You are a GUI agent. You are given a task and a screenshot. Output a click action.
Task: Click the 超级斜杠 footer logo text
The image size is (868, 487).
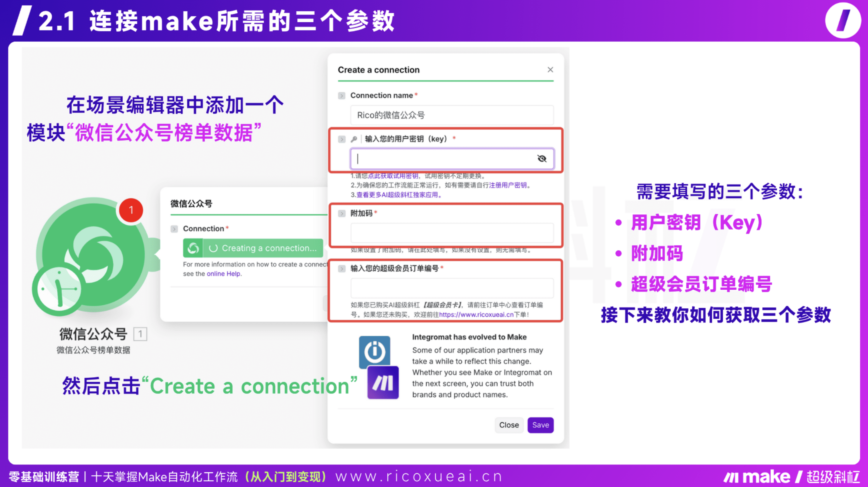coord(833,477)
